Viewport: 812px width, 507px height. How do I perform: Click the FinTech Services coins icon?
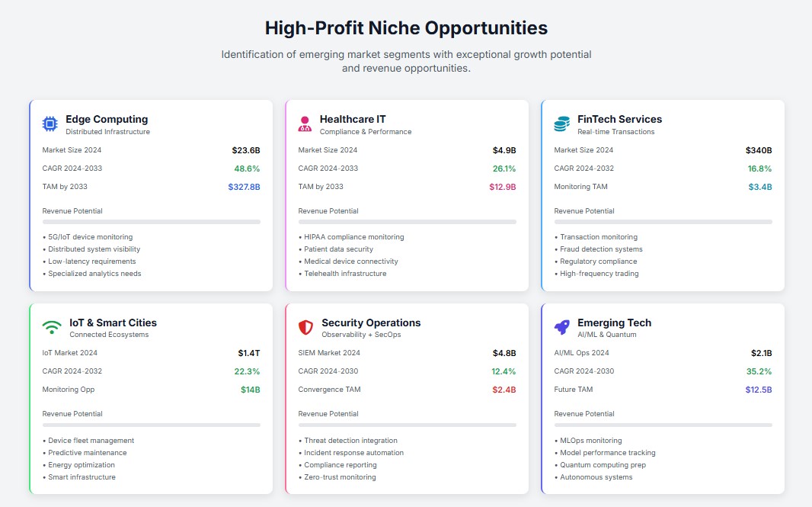point(562,124)
